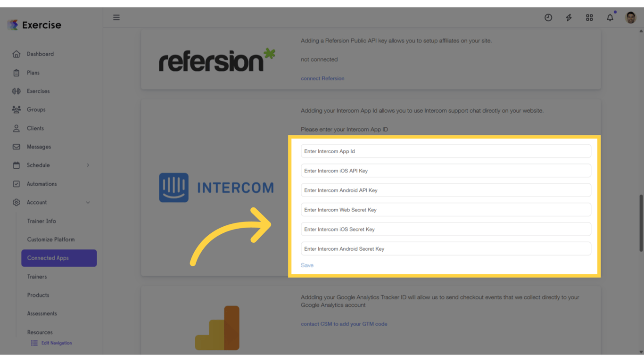Expand the Schedule menu
This screenshot has height=362, width=644.
[x=39, y=165]
